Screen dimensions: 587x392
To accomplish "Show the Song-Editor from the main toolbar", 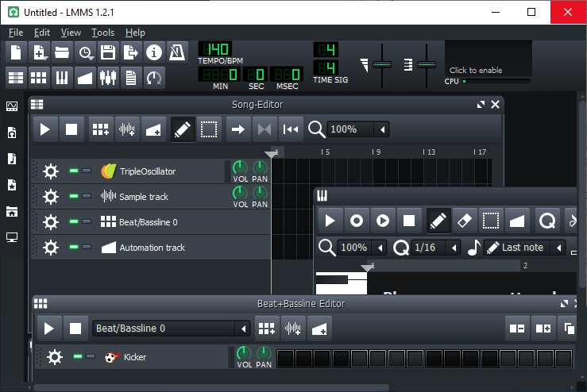I will coord(16,78).
